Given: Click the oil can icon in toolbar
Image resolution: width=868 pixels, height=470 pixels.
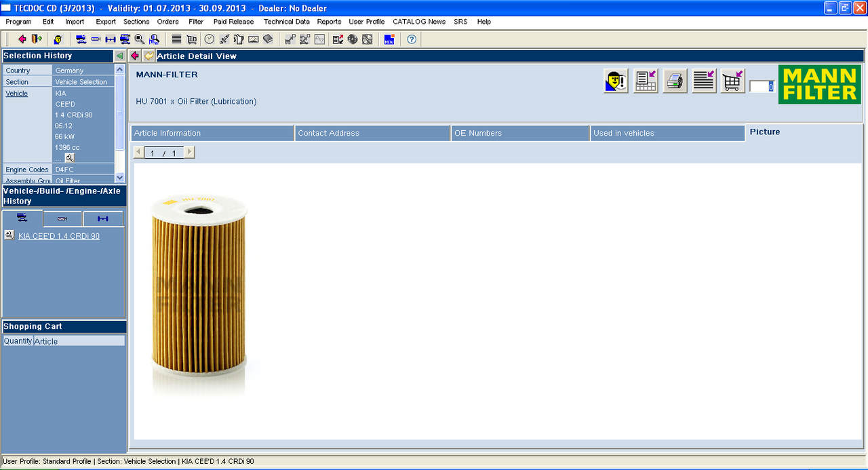Looking at the screenshot, I should pos(239,39).
